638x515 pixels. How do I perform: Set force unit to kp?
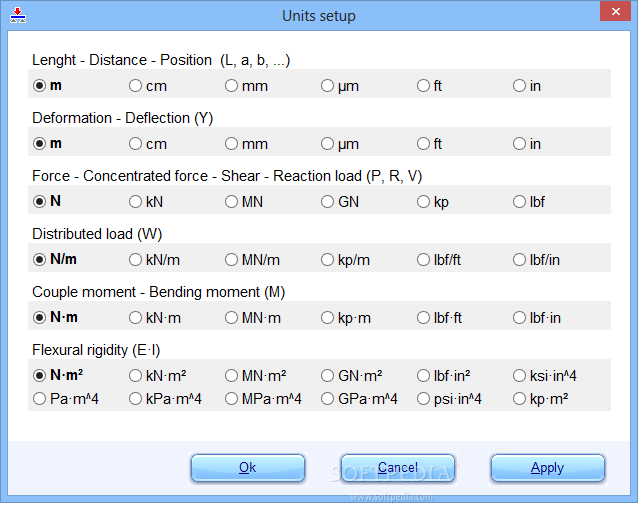click(x=433, y=201)
